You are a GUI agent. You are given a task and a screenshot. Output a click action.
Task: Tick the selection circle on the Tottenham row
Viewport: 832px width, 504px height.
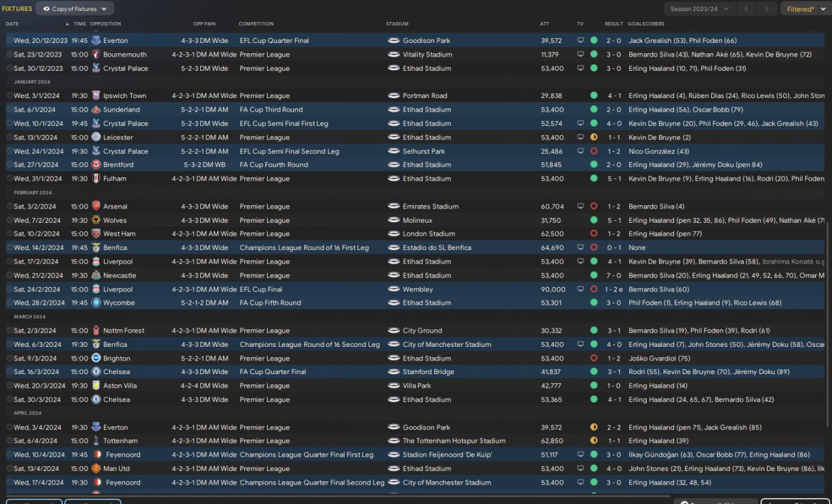pos(9,441)
